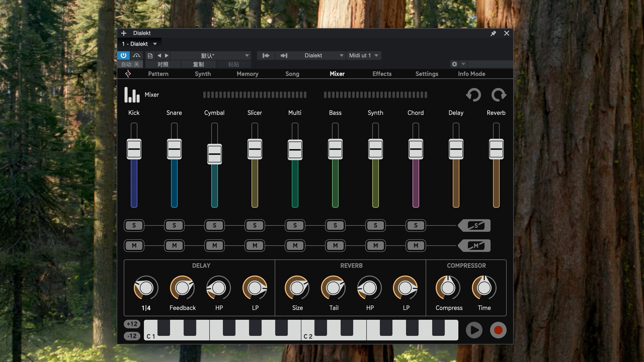Switch to the Pattern tab
This screenshot has height=362, width=644.
point(158,74)
